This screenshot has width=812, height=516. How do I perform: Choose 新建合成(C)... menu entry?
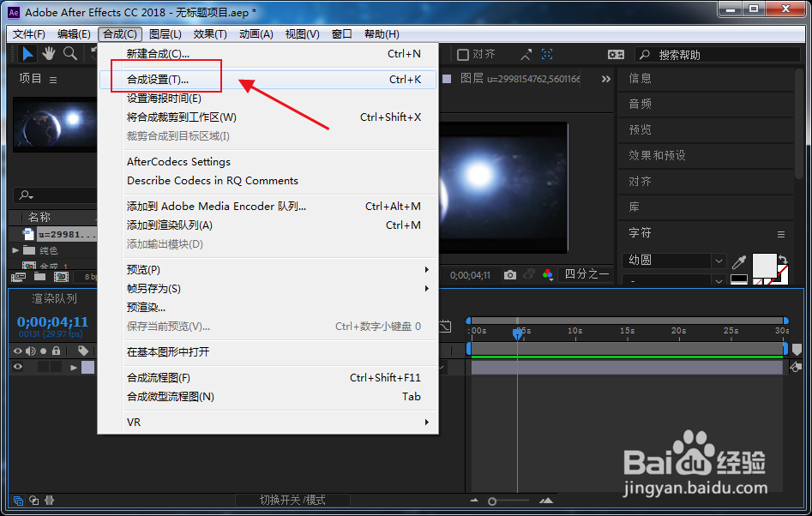(x=268, y=54)
